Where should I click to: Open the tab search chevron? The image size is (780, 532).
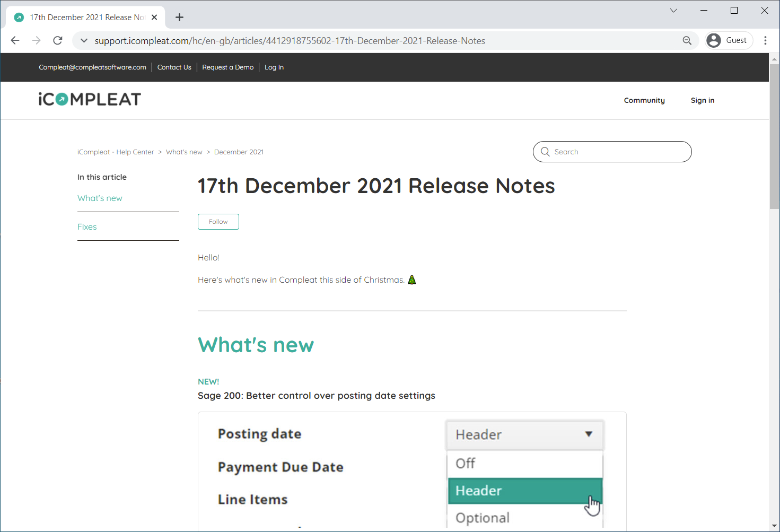pos(673,11)
